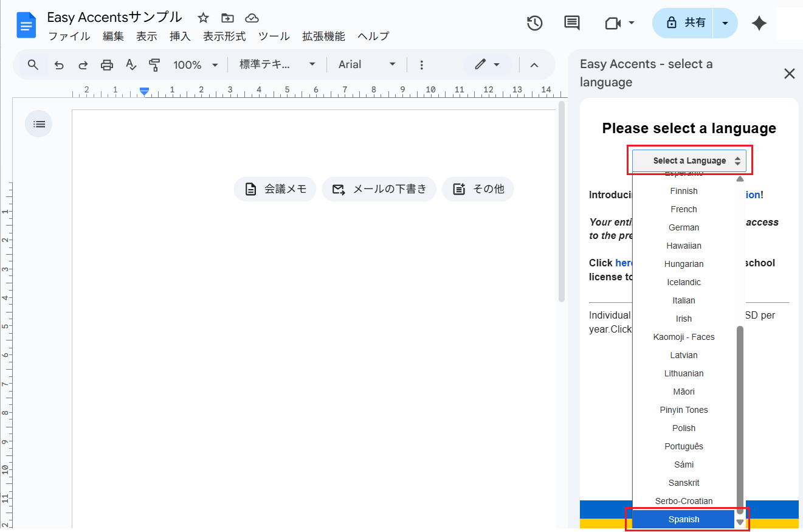Run spelling and grammar check icon

131,64
